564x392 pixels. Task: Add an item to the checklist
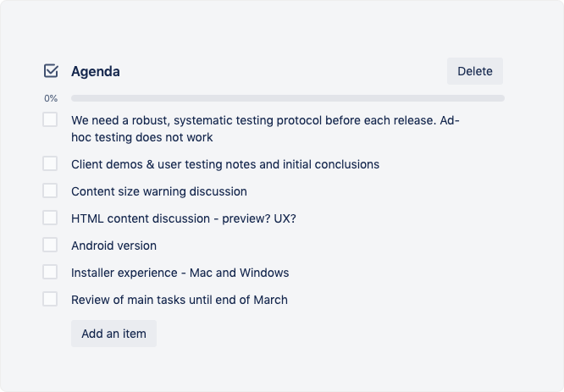click(x=113, y=334)
